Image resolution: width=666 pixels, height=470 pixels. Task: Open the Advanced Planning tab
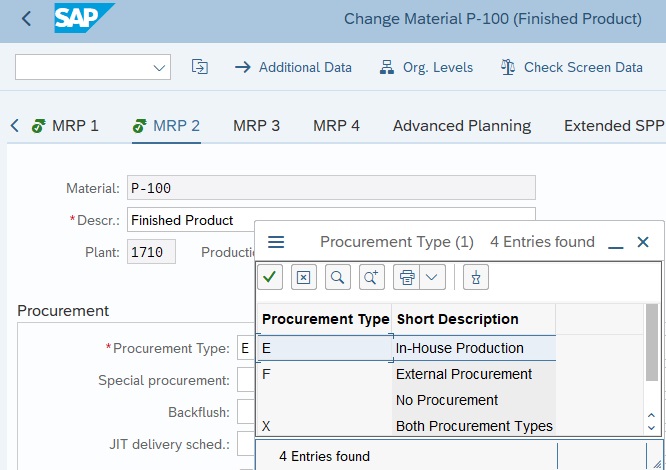(461, 125)
